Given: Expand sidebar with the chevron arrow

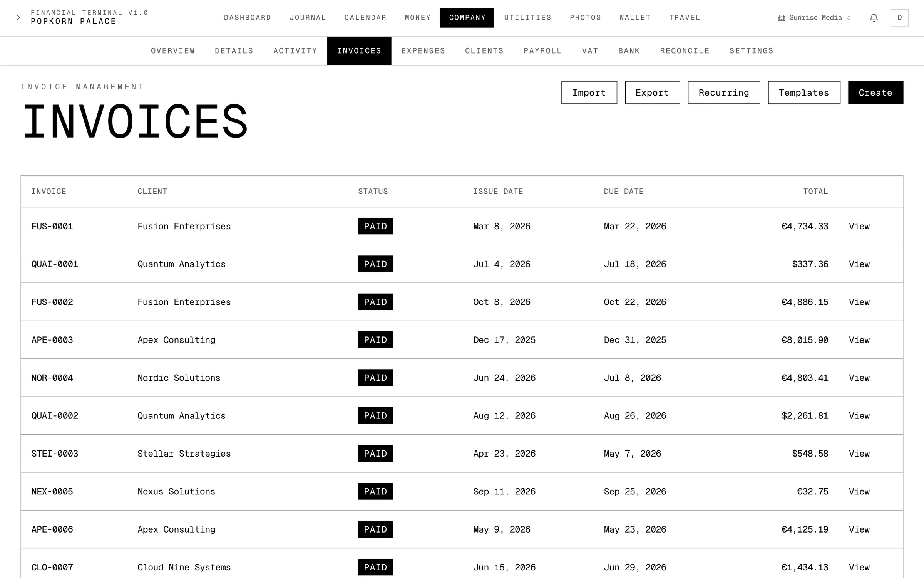Looking at the screenshot, I should (x=18, y=18).
